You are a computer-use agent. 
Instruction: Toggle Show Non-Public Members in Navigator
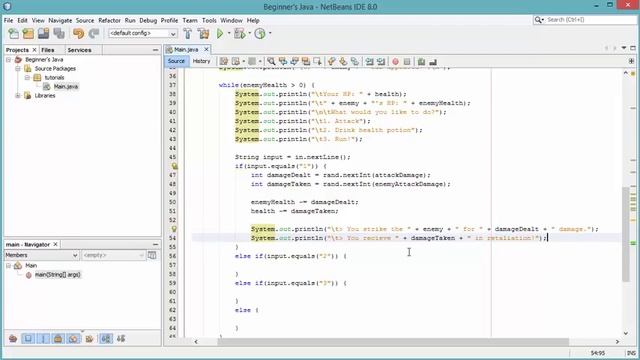(x=58, y=338)
